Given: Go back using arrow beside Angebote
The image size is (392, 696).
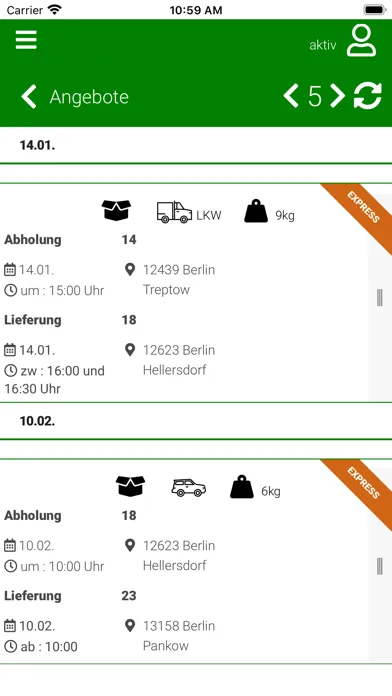Looking at the screenshot, I should (x=29, y=97).
